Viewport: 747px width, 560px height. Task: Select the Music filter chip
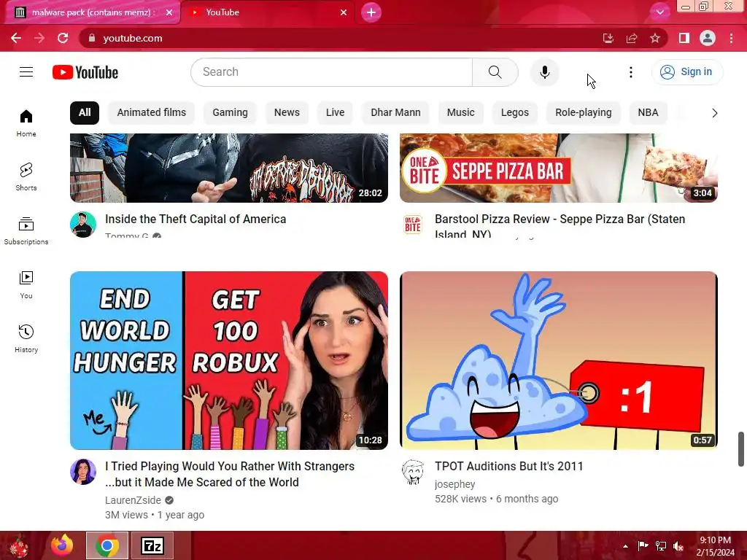point(461,113)
